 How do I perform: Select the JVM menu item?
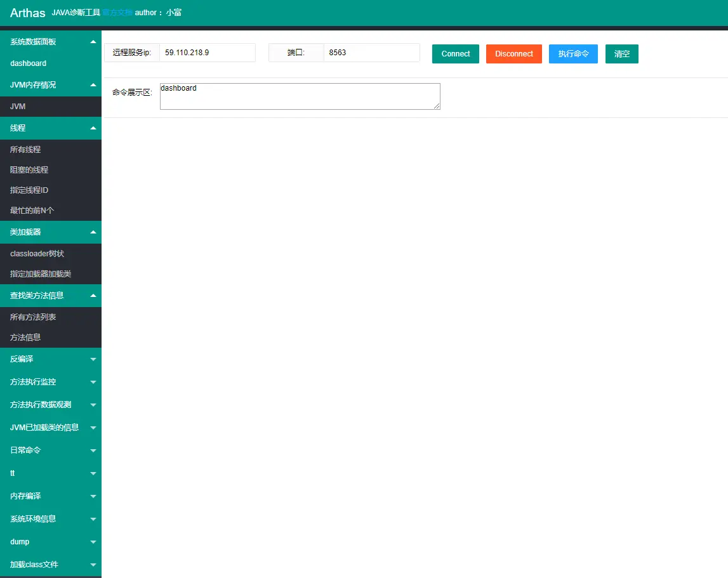(51, 107)
